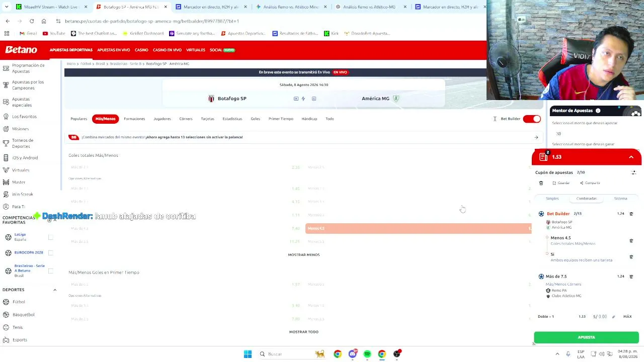644x362 pixels.
Task: Open the Formaciones market tab
Action: (x=134, y=119)
